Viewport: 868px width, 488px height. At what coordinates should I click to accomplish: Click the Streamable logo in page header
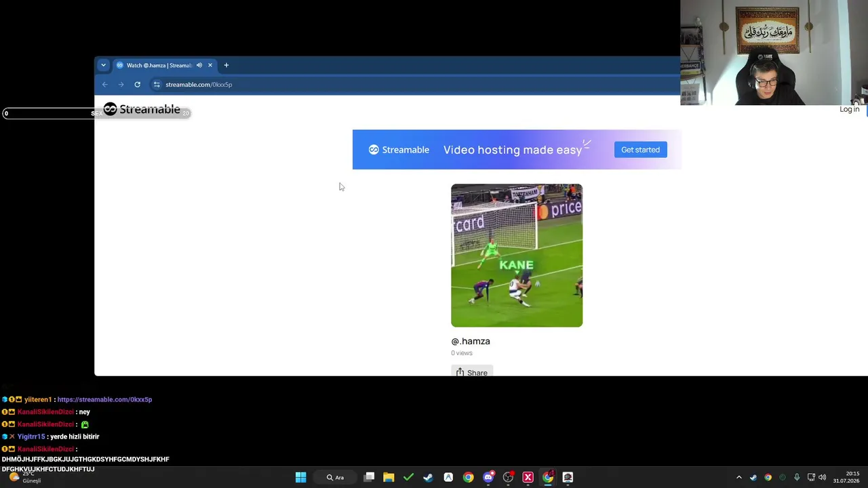(142, 110)
